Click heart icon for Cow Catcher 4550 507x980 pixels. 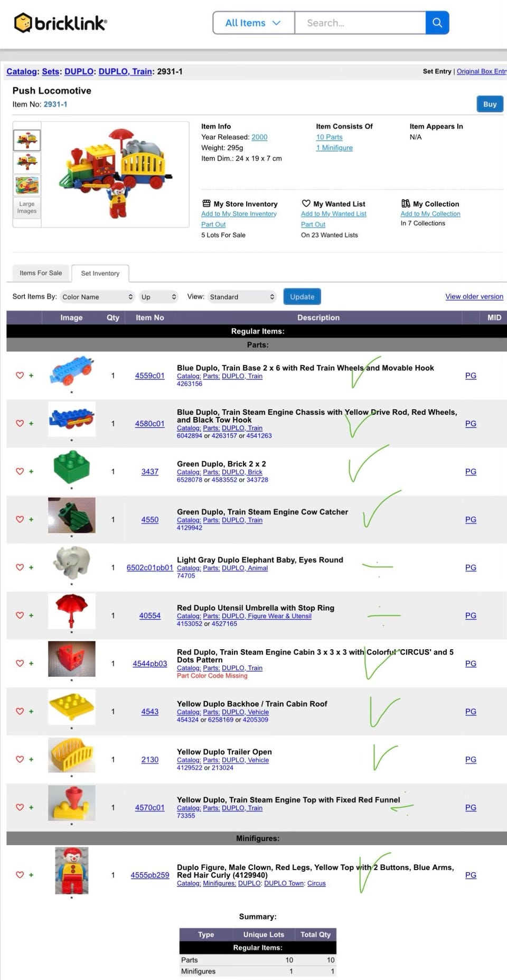coord(20,519)
